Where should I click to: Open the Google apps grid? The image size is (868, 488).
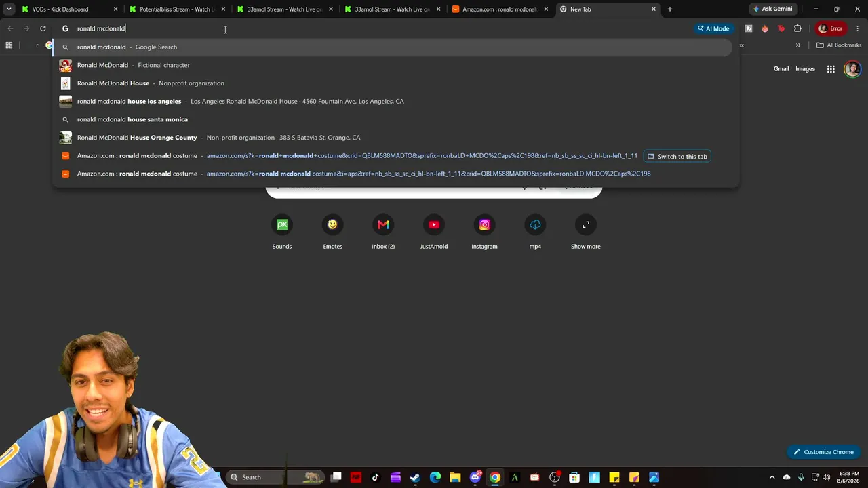tap(831, 69)
